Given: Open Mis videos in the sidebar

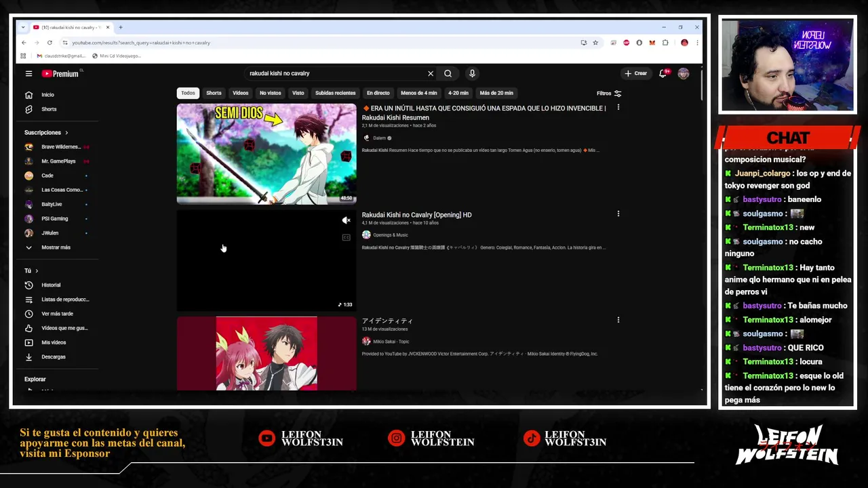Looking at the screenshot, I should [54, 342].
